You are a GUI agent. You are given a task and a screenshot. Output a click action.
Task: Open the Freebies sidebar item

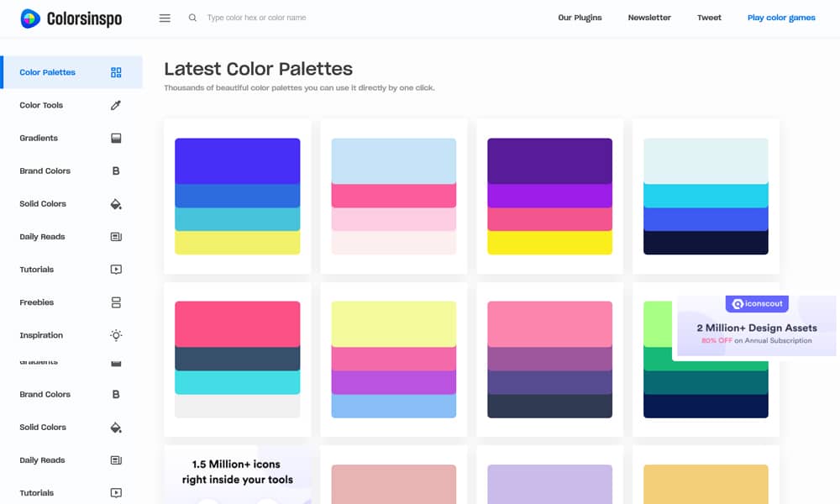(x=71, y=302)
